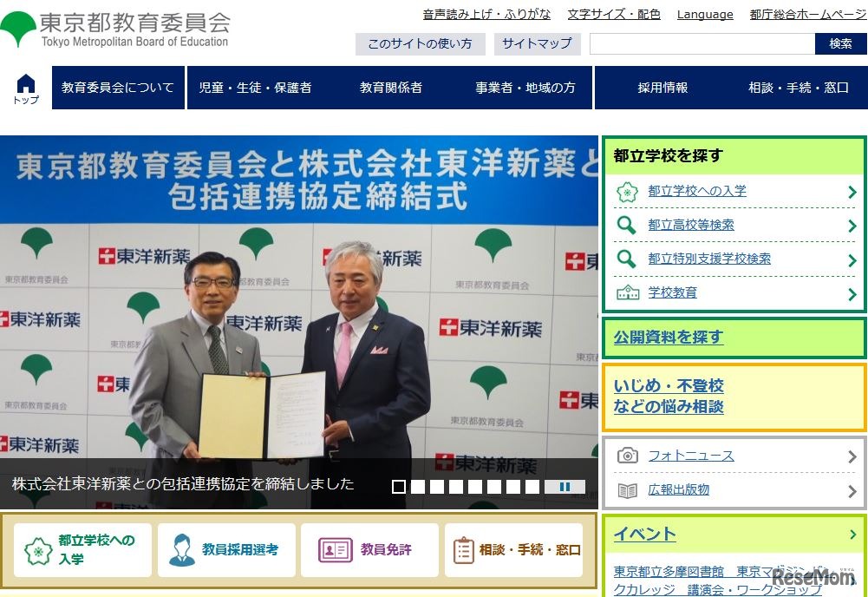Open 相談・手続・窓口 navigation menu
The image size is (868, 597).
coord(799,88)
